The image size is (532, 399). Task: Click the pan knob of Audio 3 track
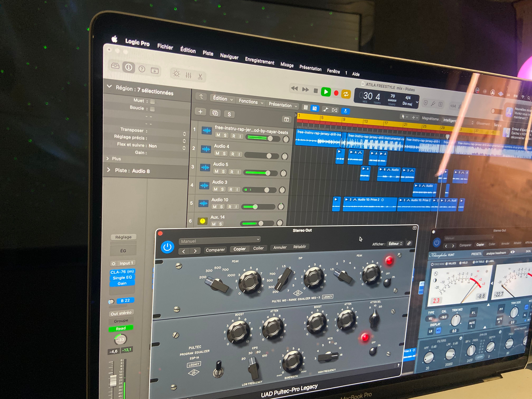point(282,190)
